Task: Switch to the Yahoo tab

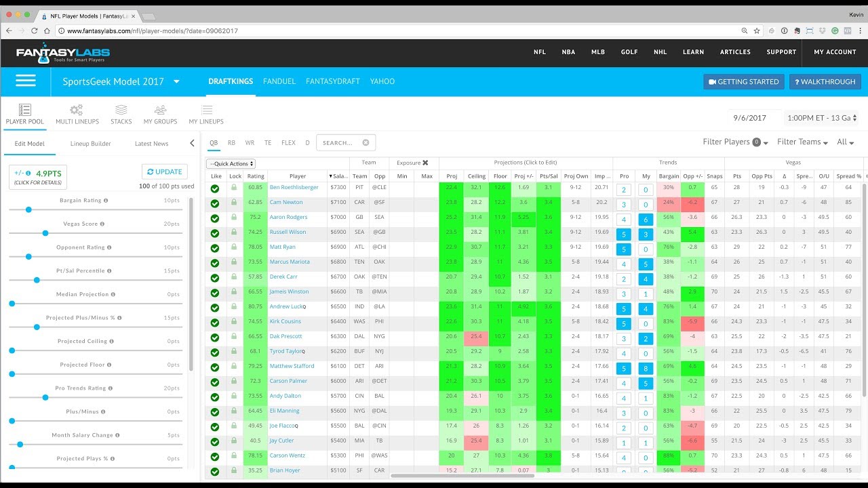Action: pyautogui.click(x=382, y=81)
